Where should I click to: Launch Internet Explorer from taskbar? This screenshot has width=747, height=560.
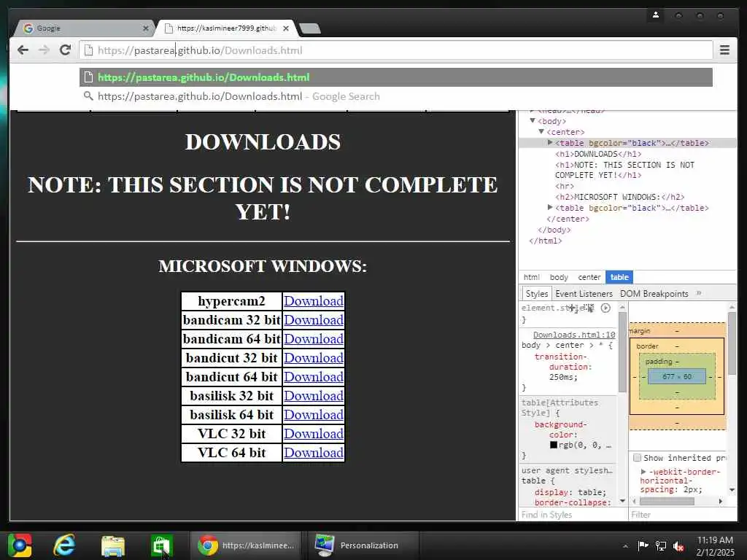(65, 545)
